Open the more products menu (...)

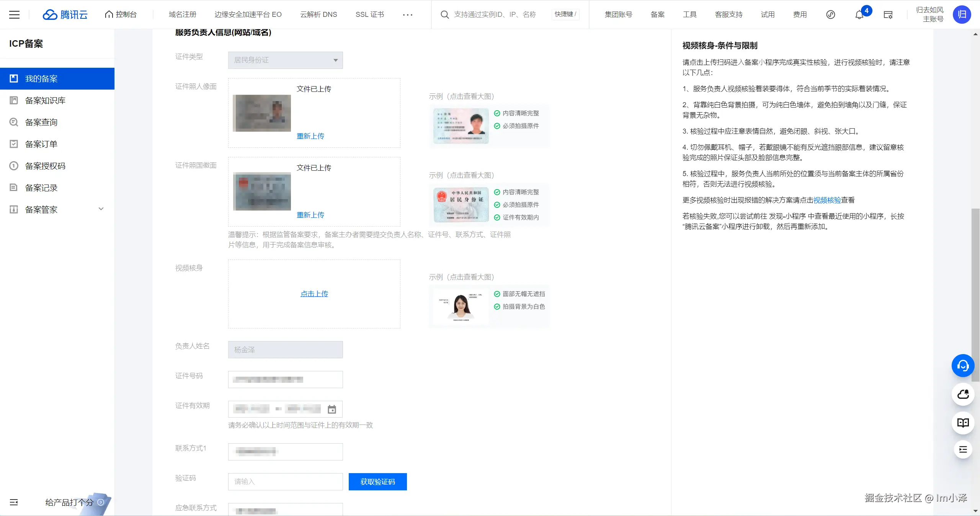pyautogui.click(x=407, y=15)
